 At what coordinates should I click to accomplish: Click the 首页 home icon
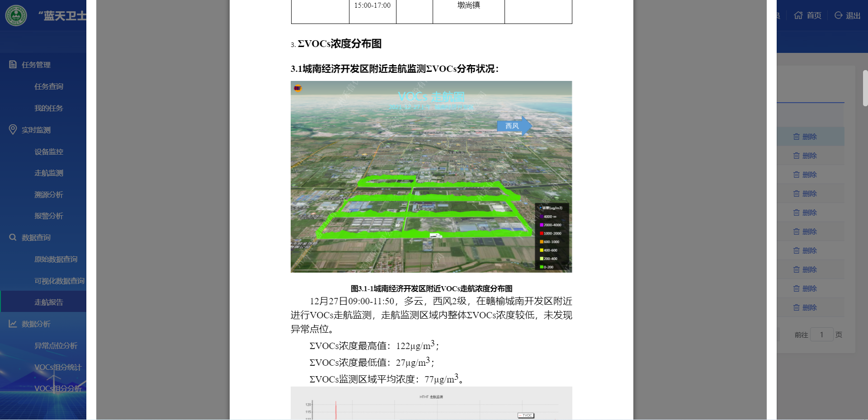pyautogui.click(x=798, y=15)
